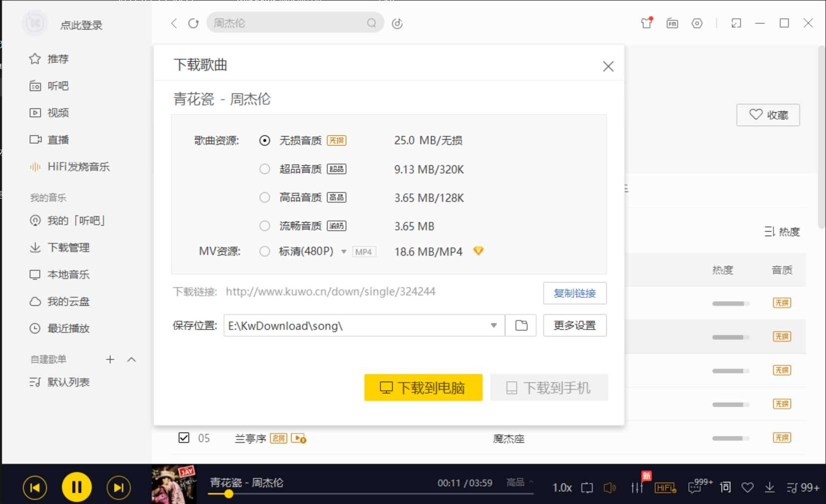This screenshot has height=504, width=826.
Task: Go back with the arrow beside search
Action: coord(174,23)
